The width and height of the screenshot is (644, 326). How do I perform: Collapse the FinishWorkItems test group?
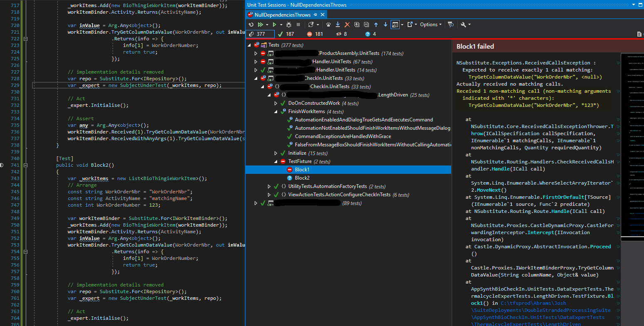(x=275, y=111)
